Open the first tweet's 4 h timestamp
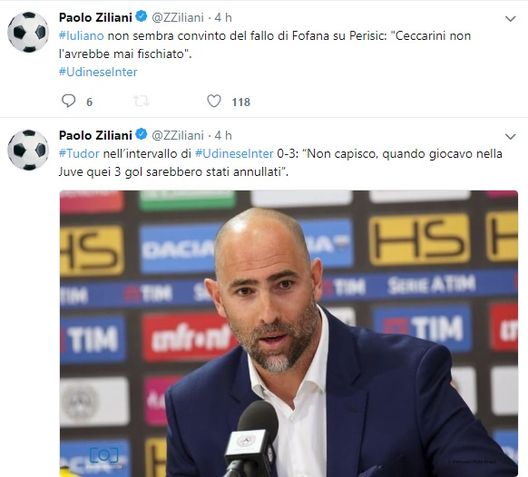528x477 pixels. coord(223,18)
